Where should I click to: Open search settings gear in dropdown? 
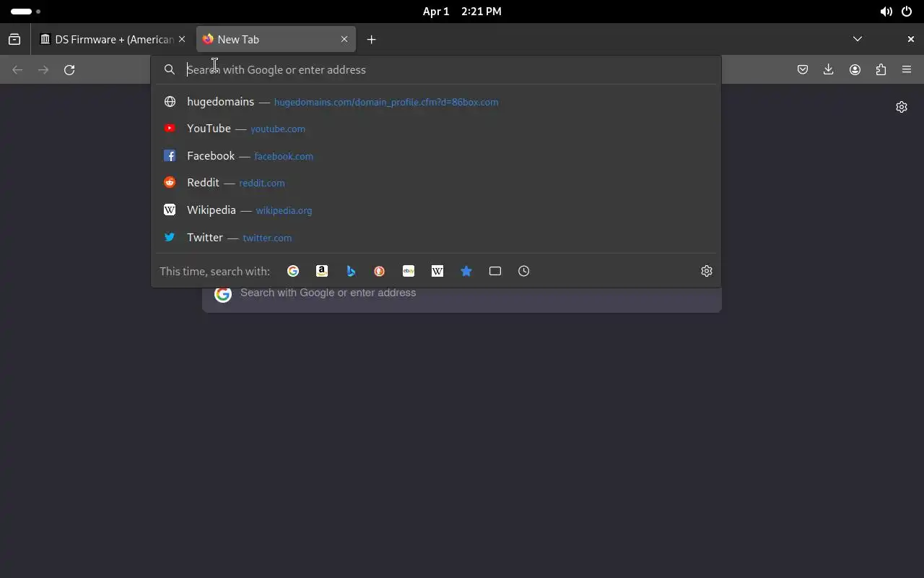click(707, 271)
